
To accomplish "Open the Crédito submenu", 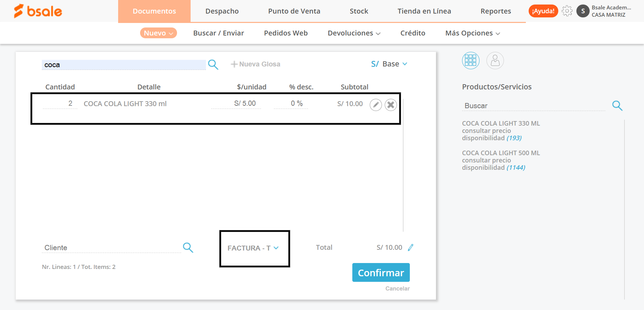I will pos(413,33).
